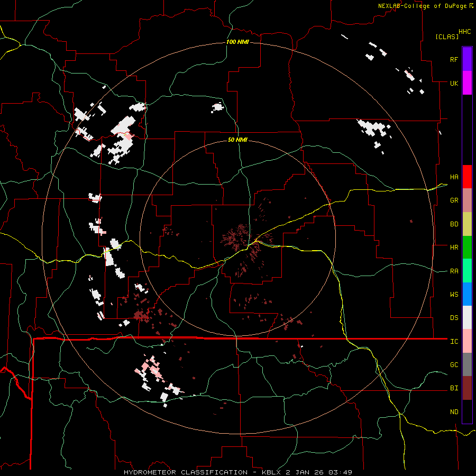The image size is (476, 476).
Task: Click the [CLAS] units label
Action: point(447,37)
